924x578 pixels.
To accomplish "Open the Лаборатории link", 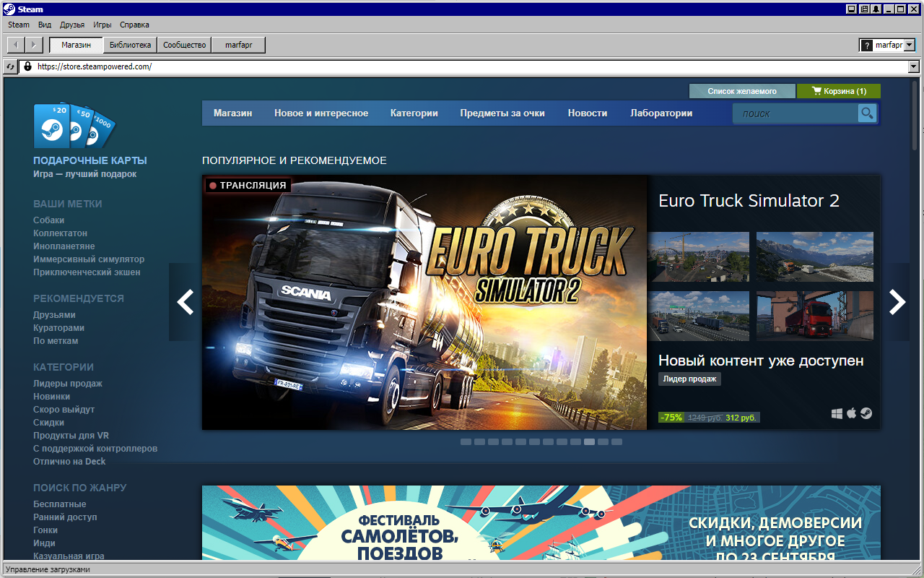I will (661, 113).
